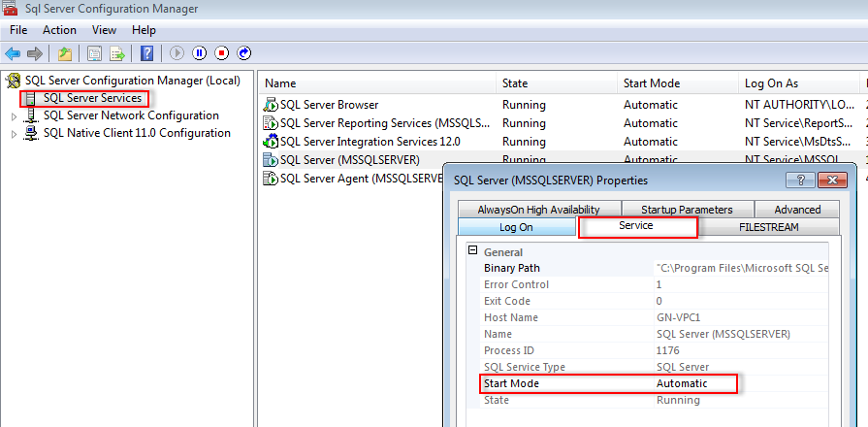Open the Advanced tab
The width and height of the screenshot is (868, 427).
(x=798, y=210)
